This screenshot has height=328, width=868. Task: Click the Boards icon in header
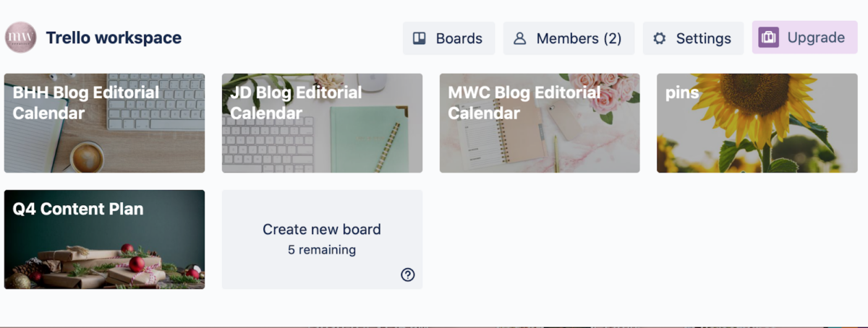pos(420,38)
